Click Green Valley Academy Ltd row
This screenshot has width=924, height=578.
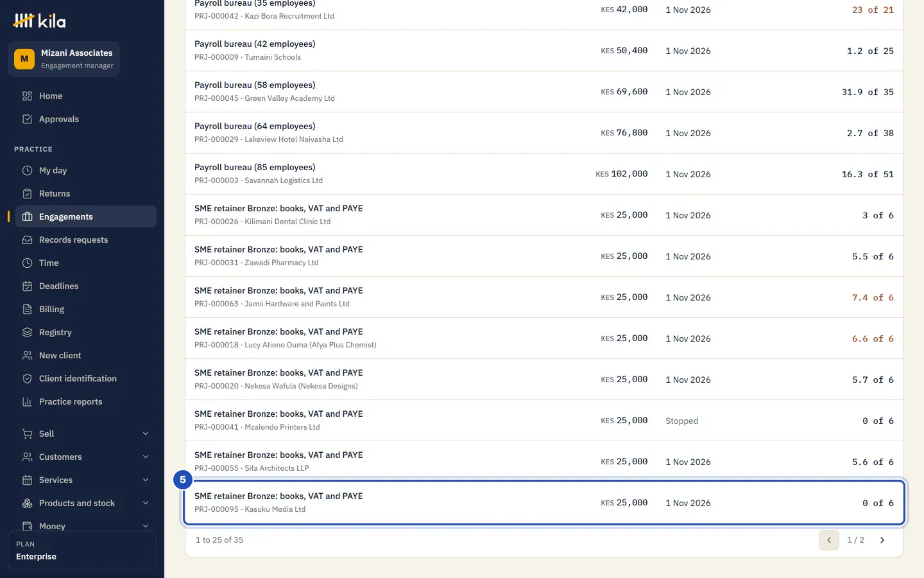(544, 92)
